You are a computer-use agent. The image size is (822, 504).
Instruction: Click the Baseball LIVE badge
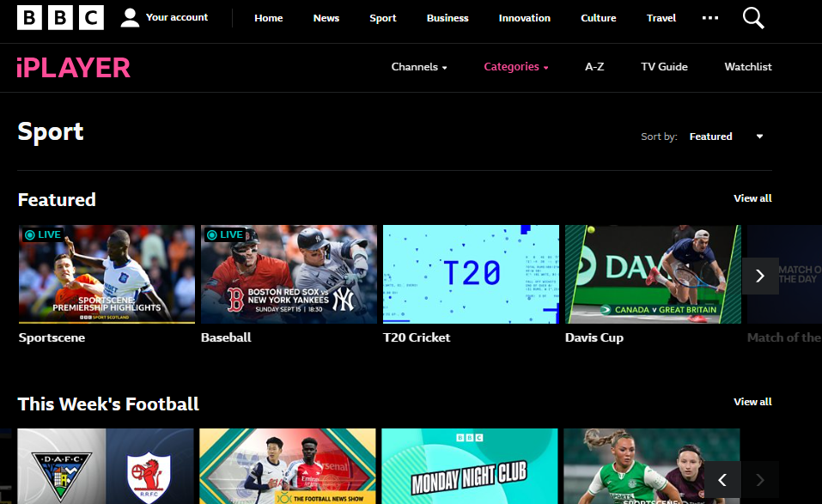click(225, 234)
